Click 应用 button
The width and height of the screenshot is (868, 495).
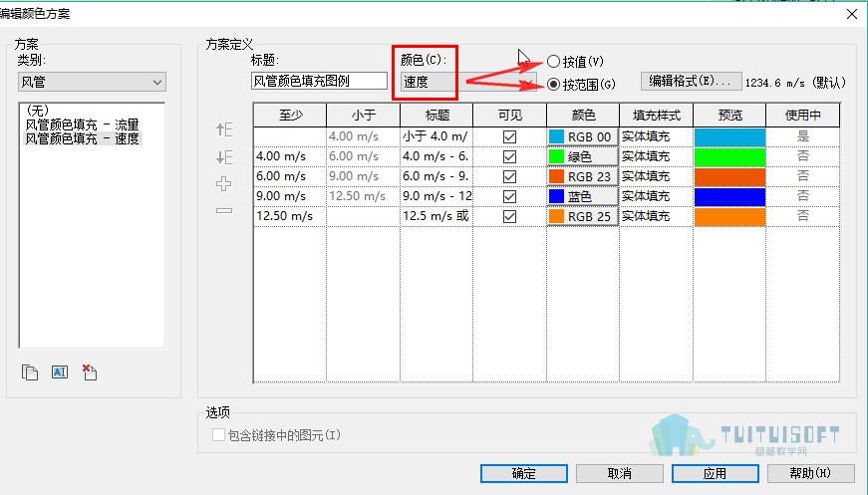(x=715, y=473)
